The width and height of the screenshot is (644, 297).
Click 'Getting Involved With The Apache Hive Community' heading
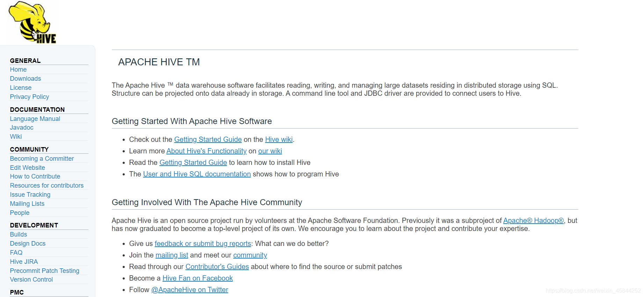(207, 202)
